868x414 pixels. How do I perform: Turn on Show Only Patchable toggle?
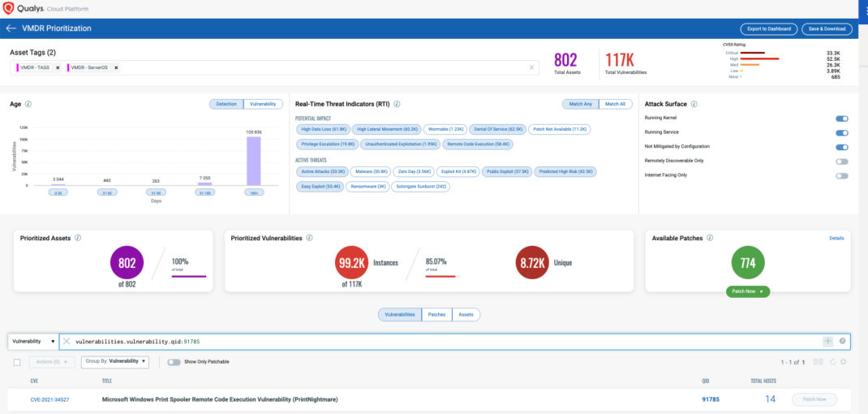pos(174,362)
